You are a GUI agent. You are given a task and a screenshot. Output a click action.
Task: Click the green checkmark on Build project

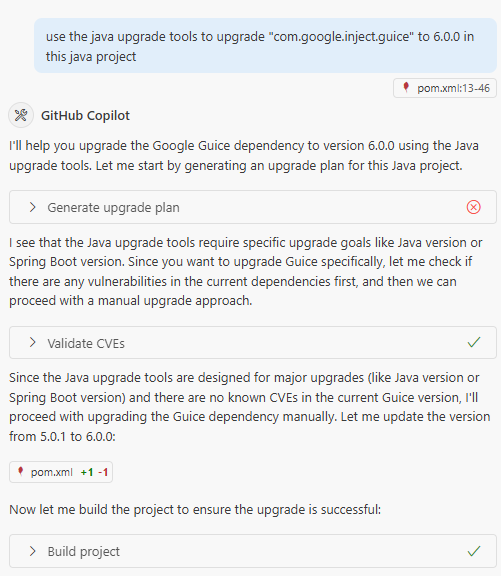point(474,551)
